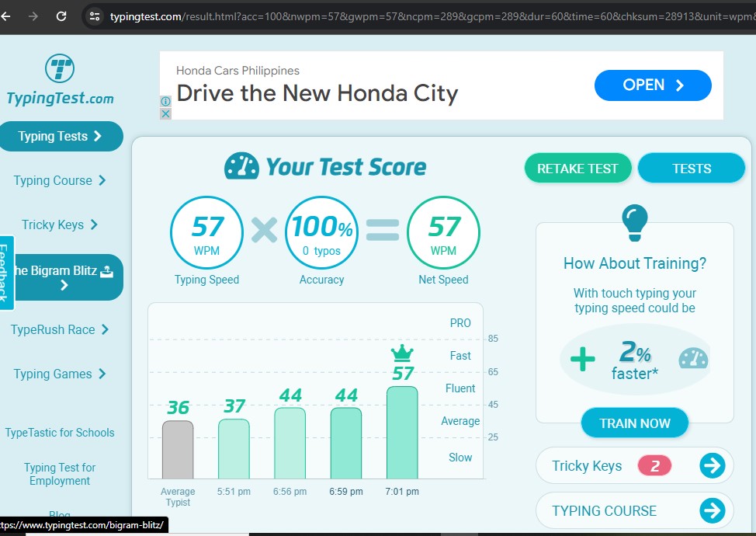Expand the Typing Games sidebar chevron
Viewport: 756px width, 536px height.
[x=102, y=374]
